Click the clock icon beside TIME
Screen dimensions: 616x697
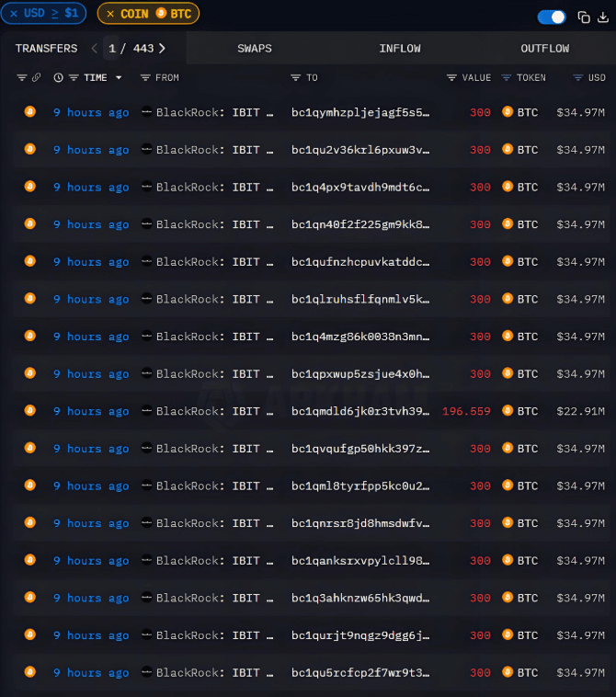click(58, 78)
